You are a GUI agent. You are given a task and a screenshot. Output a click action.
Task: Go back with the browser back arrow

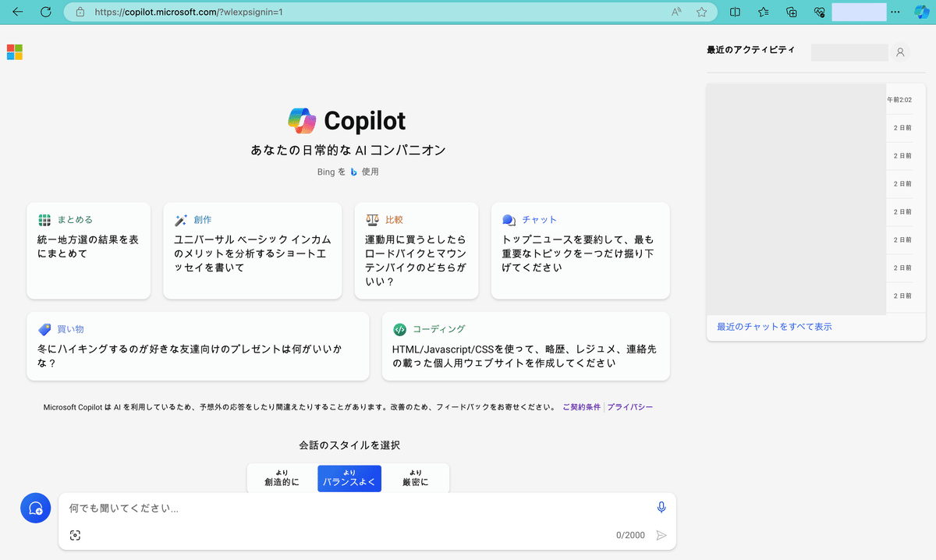click(18, 12)
